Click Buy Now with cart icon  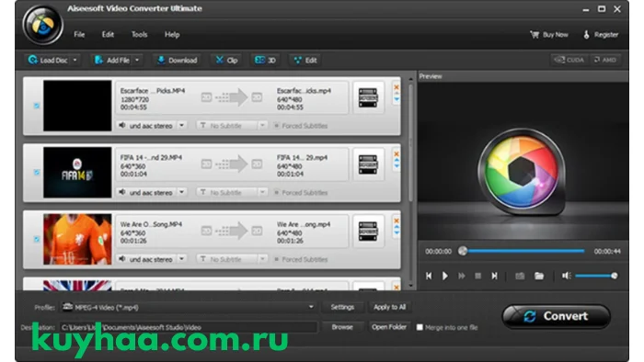tap(549, 35)
